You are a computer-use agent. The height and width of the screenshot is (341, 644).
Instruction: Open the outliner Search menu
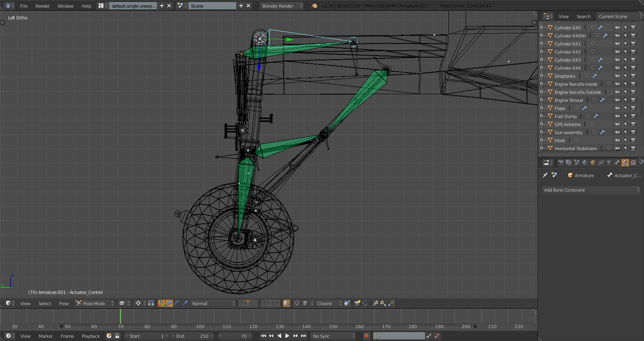[584, 17]
